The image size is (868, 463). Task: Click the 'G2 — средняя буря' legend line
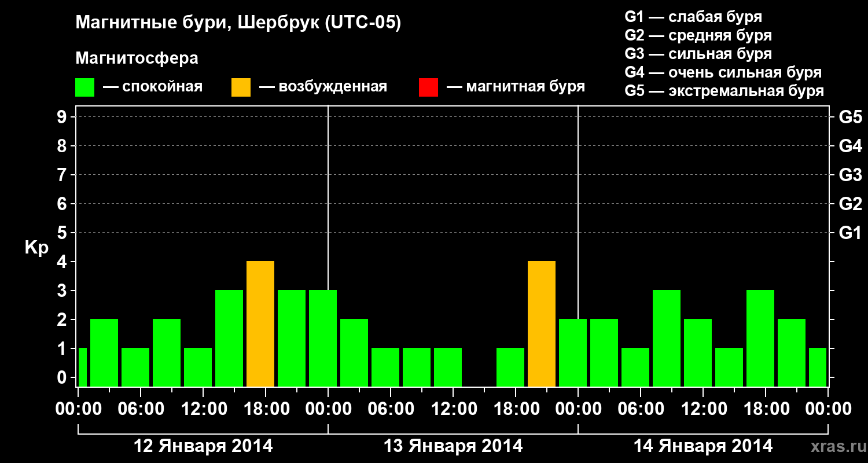point(698,35)
